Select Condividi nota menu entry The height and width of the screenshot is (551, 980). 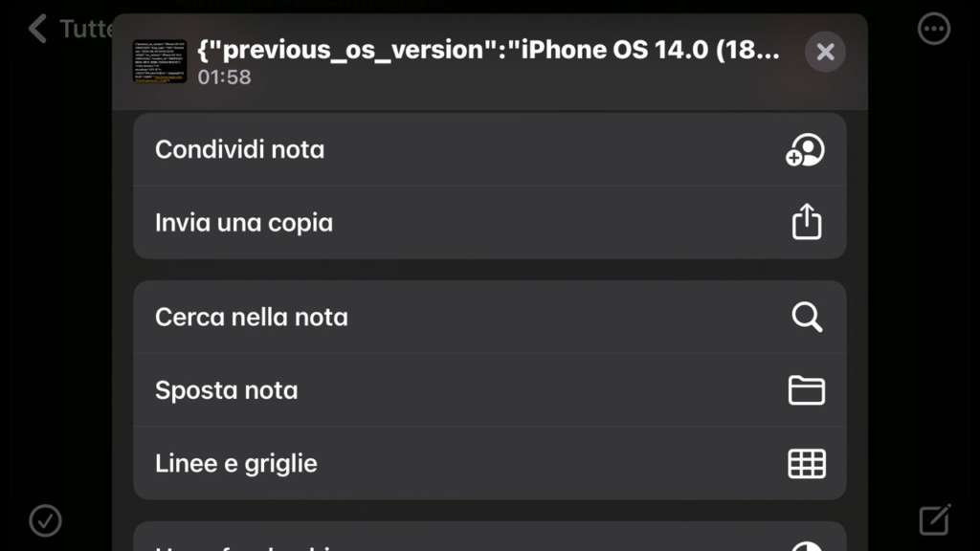coord(490,150)
